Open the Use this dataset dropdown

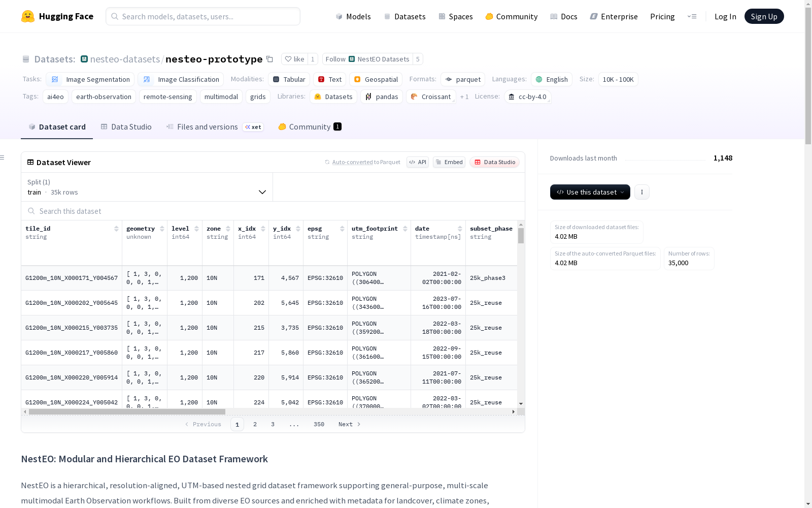click(590, 192)
